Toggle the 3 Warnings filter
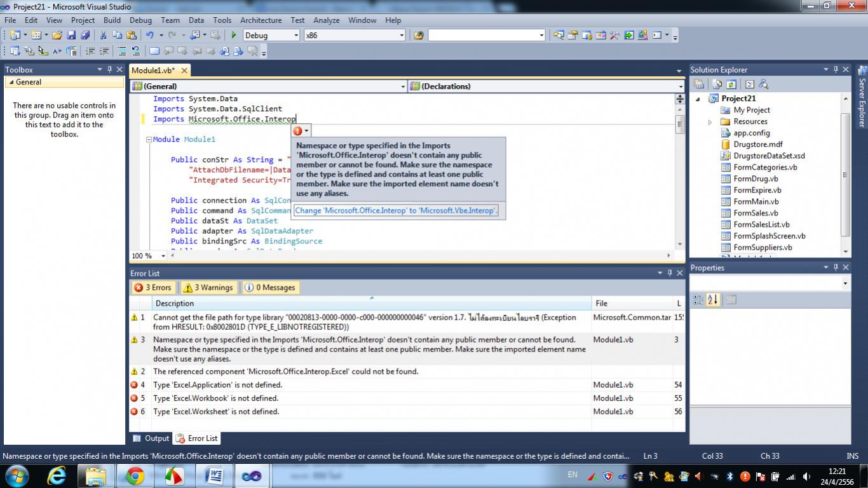 point(208,287)
